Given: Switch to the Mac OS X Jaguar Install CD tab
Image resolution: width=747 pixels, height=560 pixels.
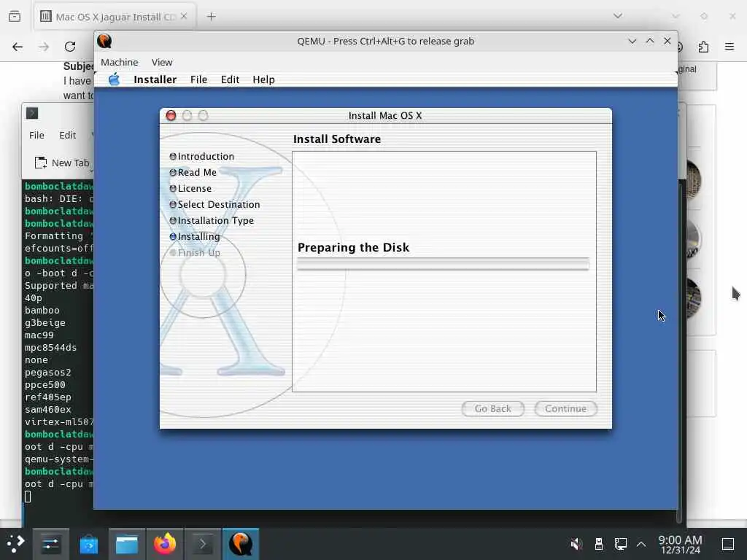Looking at the screenshot, I should tap(115, 17).
